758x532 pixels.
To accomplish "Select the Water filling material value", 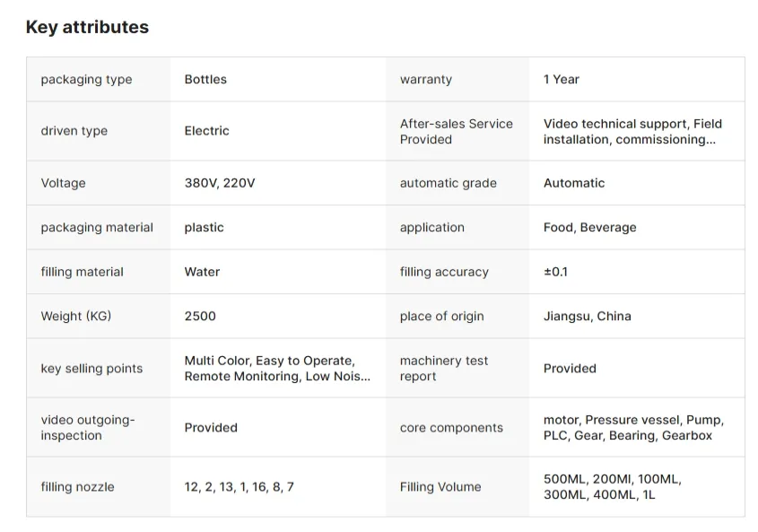I will (x=202, y=272).
